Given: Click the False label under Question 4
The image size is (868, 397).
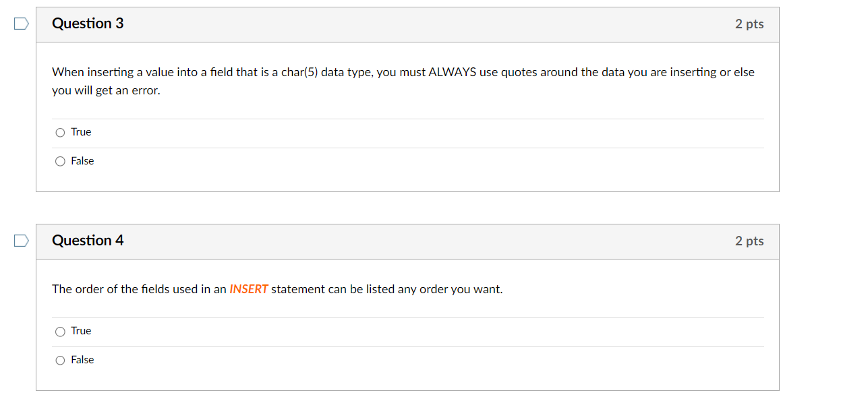Looking at the screenshot, I should 83,360.
